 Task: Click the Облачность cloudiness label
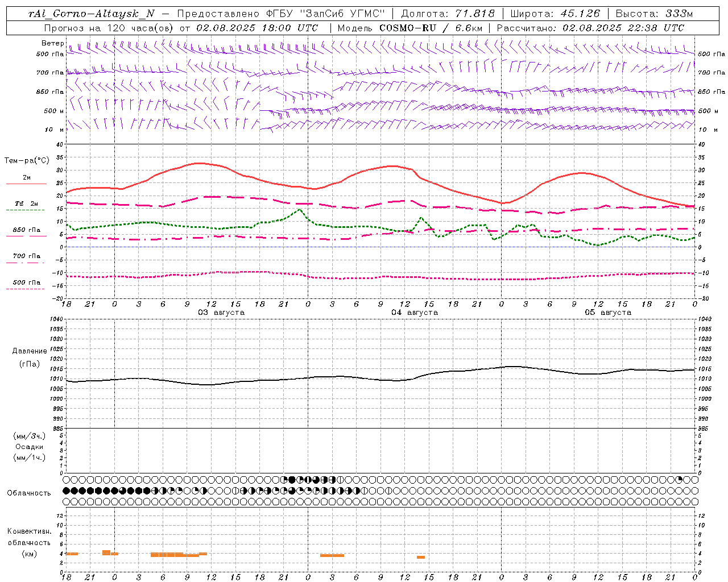pyautogui.click(x=29, y=493)
